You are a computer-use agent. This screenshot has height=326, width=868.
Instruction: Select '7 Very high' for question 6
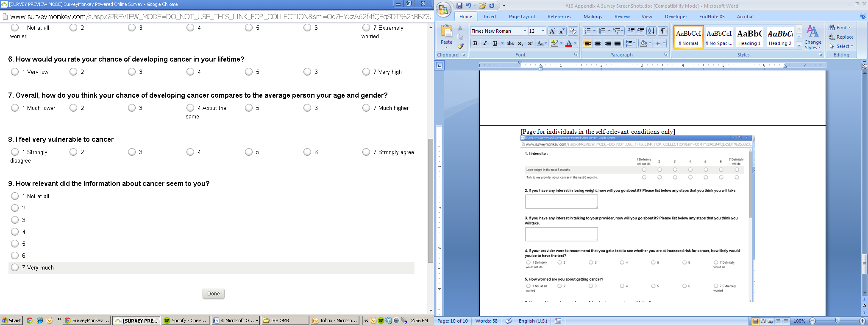point(366,72)
